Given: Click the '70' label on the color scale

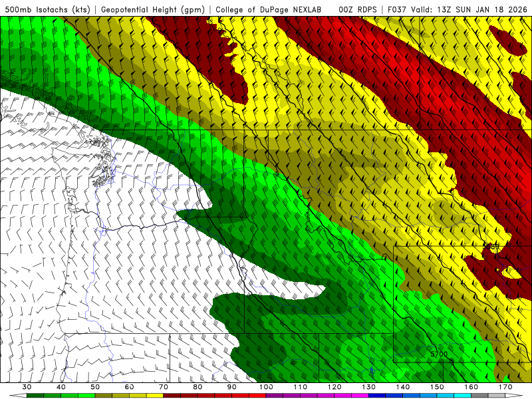Looking at the screenshot, I should [x=164, y=387].
